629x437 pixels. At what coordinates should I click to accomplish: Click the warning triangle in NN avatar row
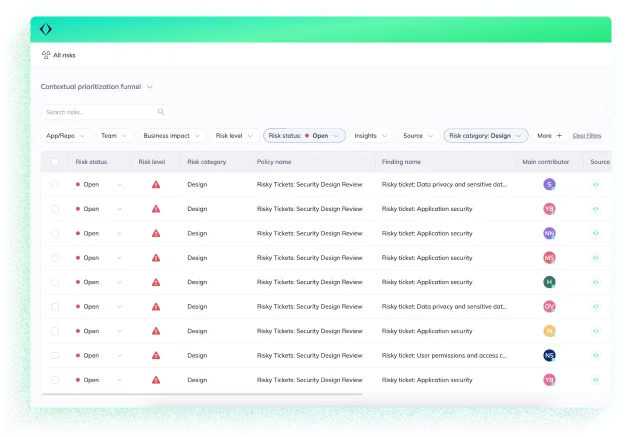point(156,233)
